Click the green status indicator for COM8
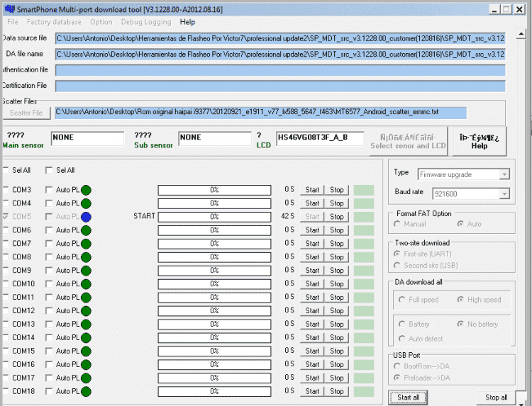532x406 pixels. pyautogui.click(x=86, y=257)
